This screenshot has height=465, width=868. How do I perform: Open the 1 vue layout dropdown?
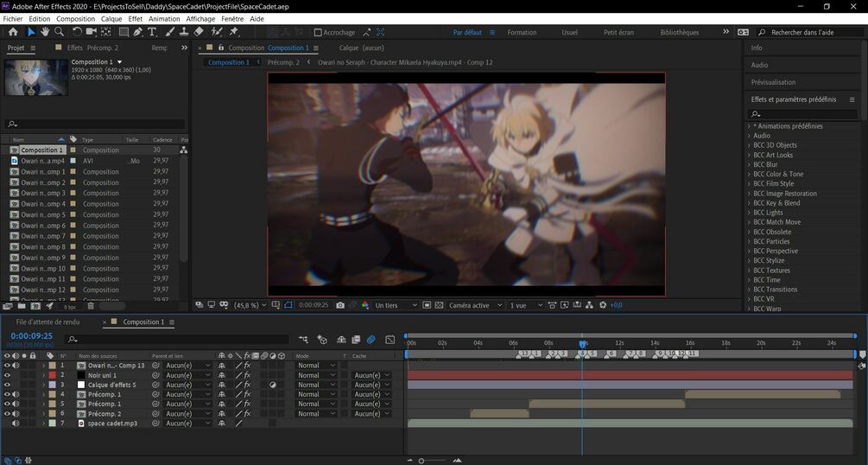526,305
